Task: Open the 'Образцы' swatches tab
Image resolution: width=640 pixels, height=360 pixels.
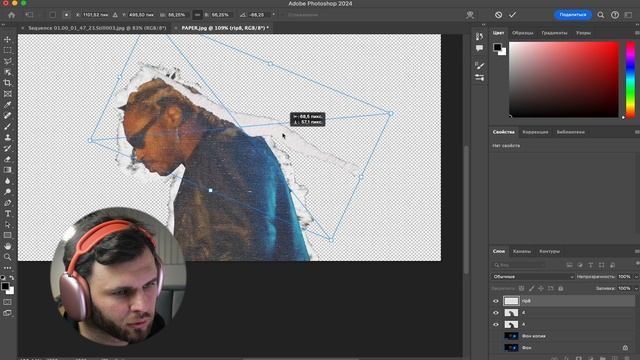Action: pos(523,33)
